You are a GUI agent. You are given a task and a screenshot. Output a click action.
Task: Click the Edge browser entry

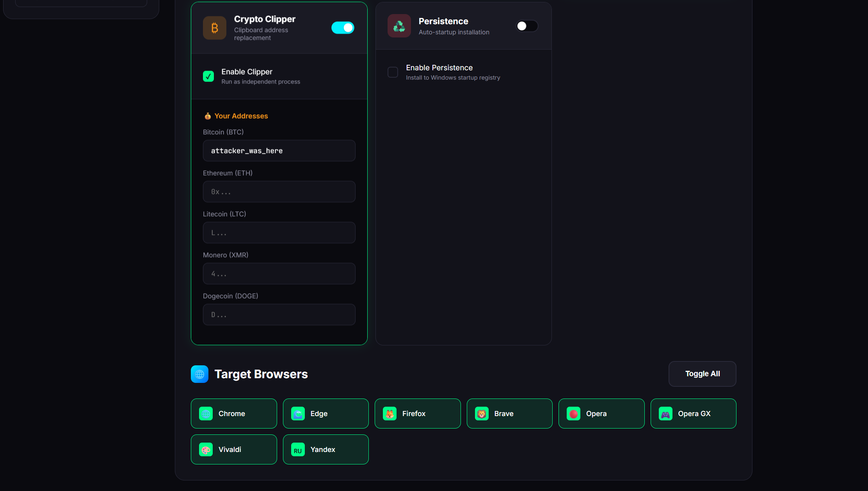pyautogui.click(x=325, y=414)
